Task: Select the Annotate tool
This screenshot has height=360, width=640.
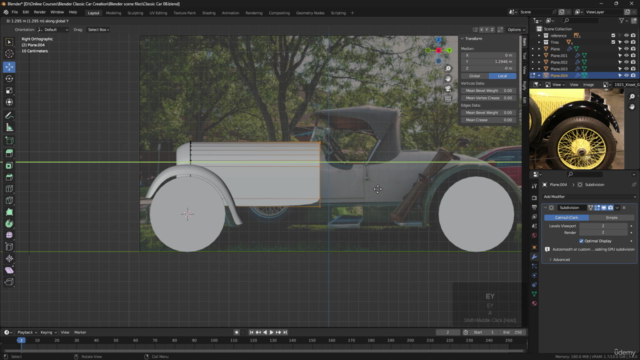Action: [x=9, y=116]
